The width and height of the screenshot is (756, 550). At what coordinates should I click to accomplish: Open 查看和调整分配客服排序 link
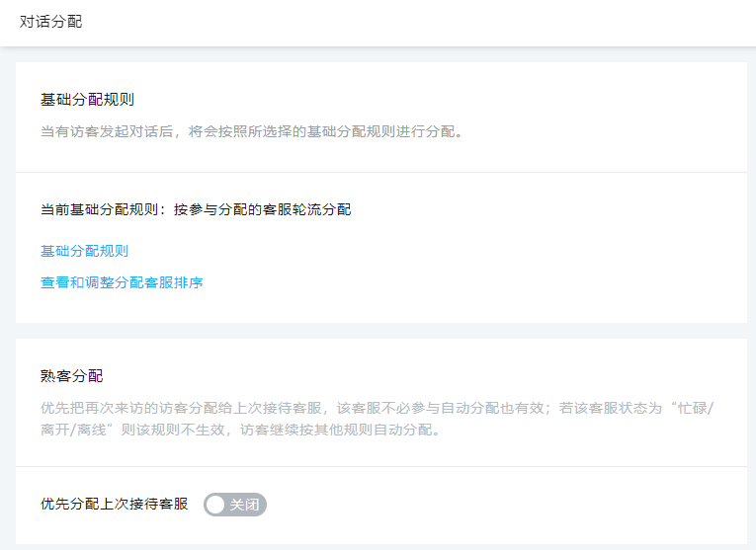122,282
